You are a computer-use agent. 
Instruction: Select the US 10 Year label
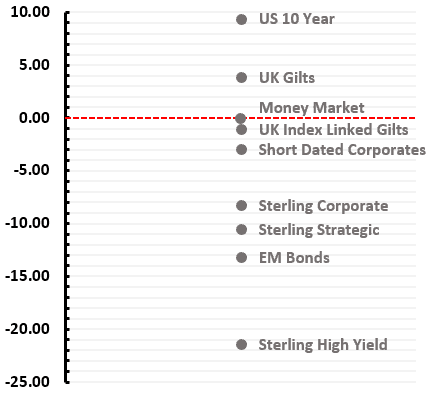point(297,19)
